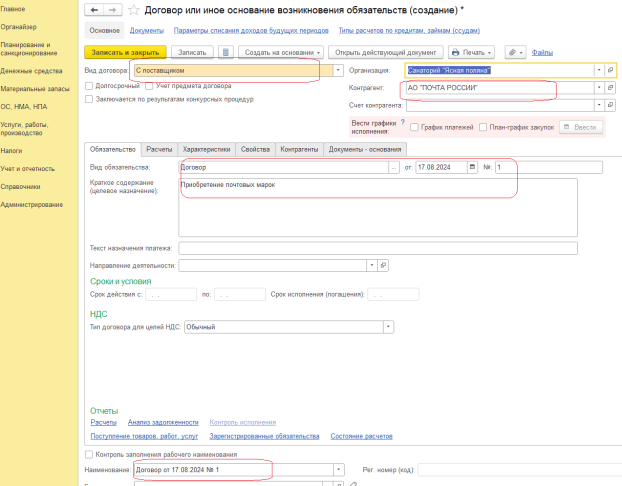Image resolution: width=622 pixels, height=486 pixels.
Task: Toggle the Долгосрочный checkbox
Action: tap(89, 86)
